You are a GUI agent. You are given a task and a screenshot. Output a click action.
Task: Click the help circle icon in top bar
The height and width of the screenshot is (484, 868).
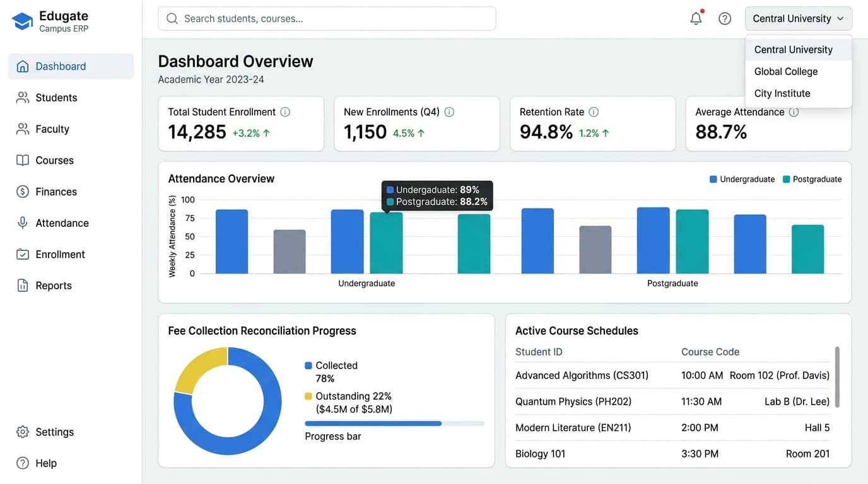pos(725,19)
